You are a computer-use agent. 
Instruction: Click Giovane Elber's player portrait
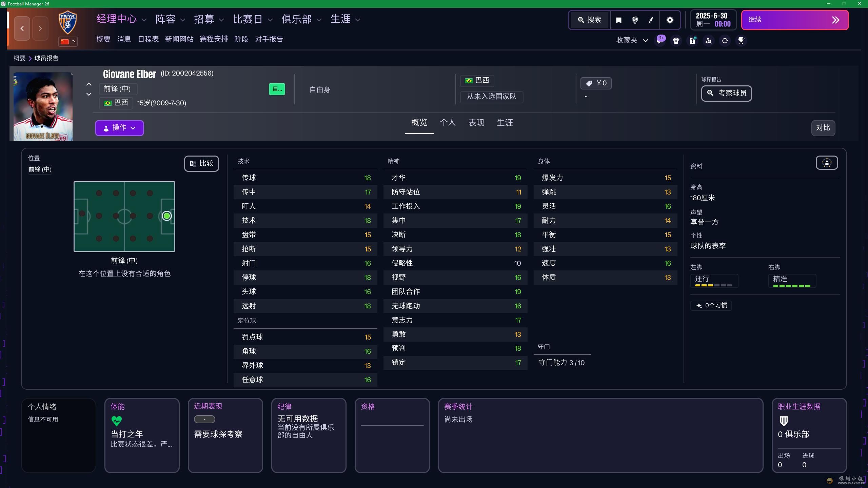(x=43, y=106)
